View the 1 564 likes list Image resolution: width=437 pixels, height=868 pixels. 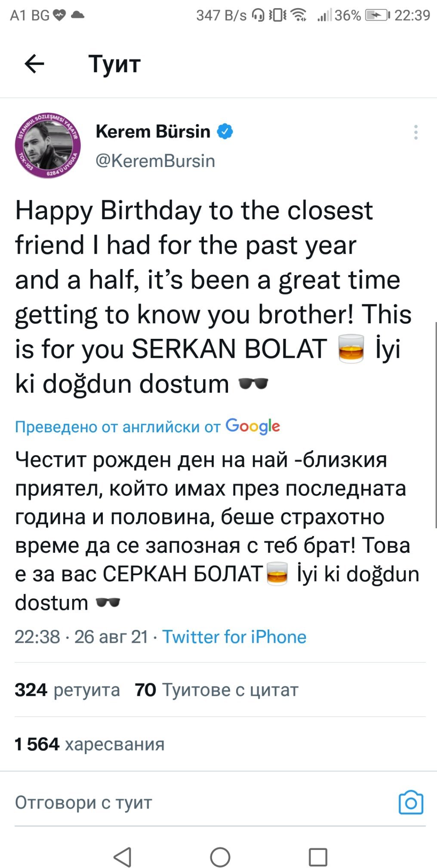click(89, 744)
